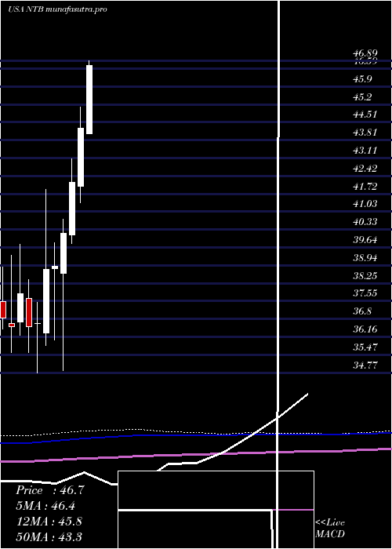392x549 pixels.
Task: Select the 42.42 price axis label
Action: point(365,169)
